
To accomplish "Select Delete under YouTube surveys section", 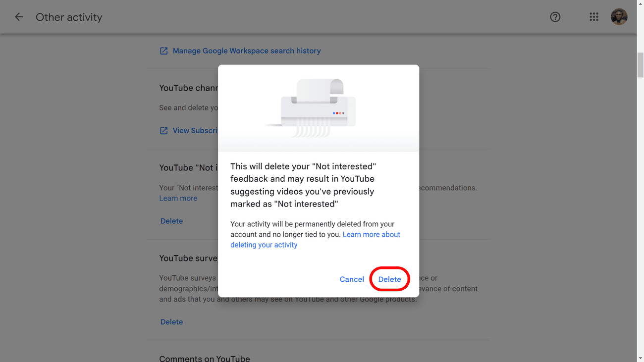I will [x=171, y=321].
